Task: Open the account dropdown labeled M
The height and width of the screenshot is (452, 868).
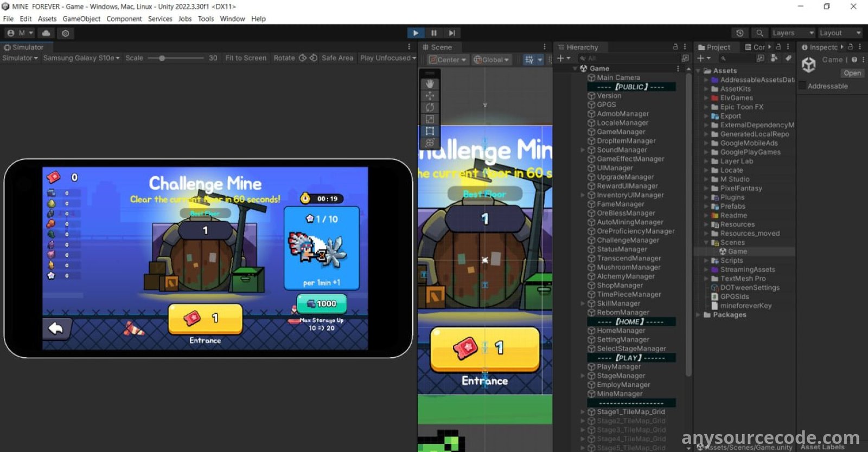Action: [x=21, y=33]
